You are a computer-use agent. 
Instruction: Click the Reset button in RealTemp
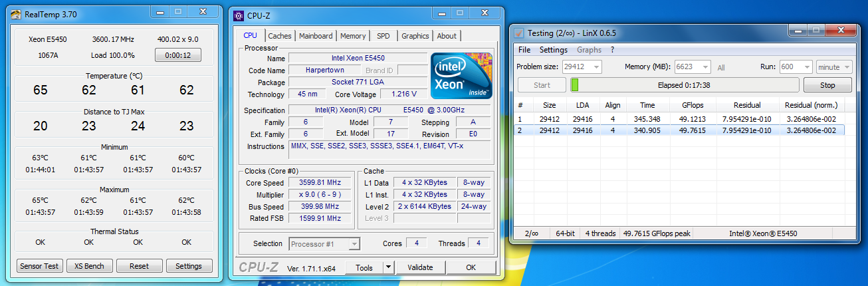tap(139, 266)
